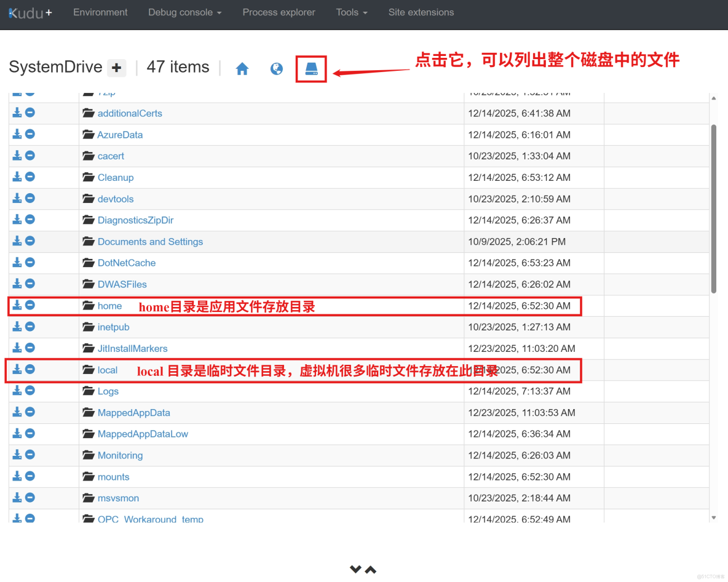
Task: Click the delete icon beside DotNetCache
Action: 30,261
